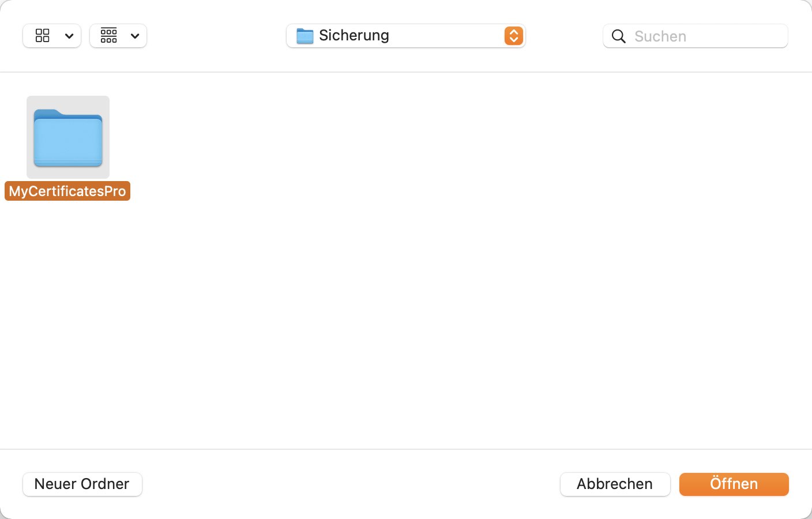Confirm selection with Öffnen button

pyautogui.click(x=734, y=484)
